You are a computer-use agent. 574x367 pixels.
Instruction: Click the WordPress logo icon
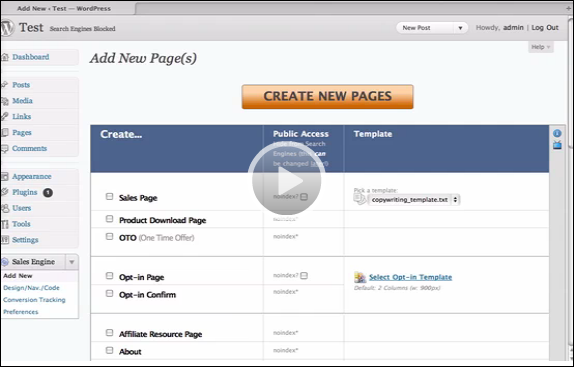(x=7, y=28)
